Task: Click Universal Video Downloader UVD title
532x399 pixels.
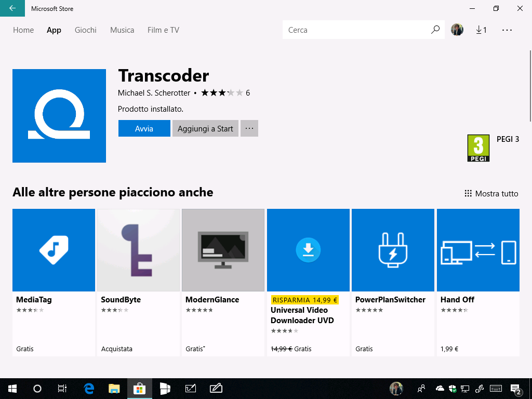Action: 302,315
